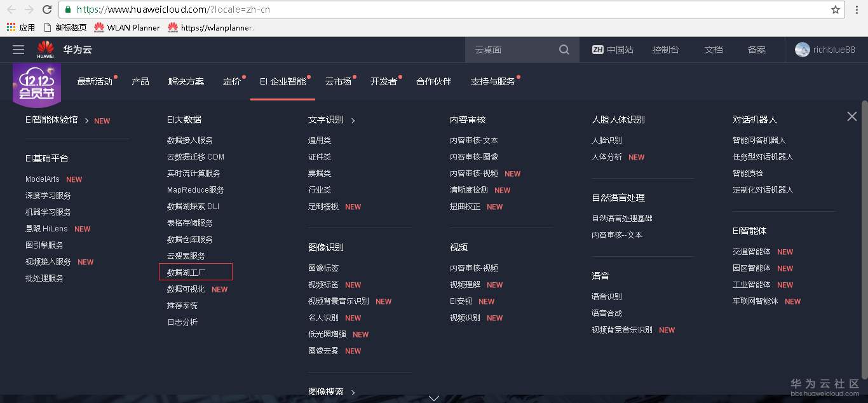This screenshot has height=403, width=868.
Task: Click the search magnifier icon
Action: [564, 50]
